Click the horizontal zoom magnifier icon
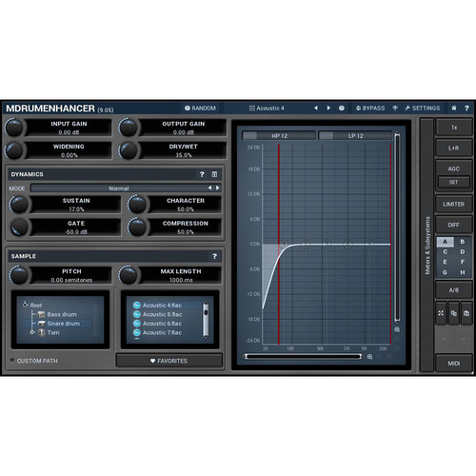476x476 pixels. (369, 357)
